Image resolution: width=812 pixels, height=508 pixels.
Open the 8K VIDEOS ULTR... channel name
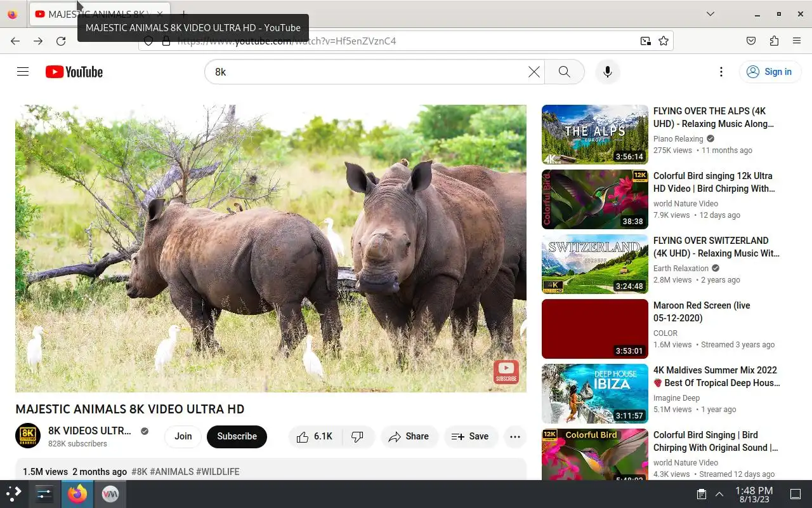(x=89, y=431)
